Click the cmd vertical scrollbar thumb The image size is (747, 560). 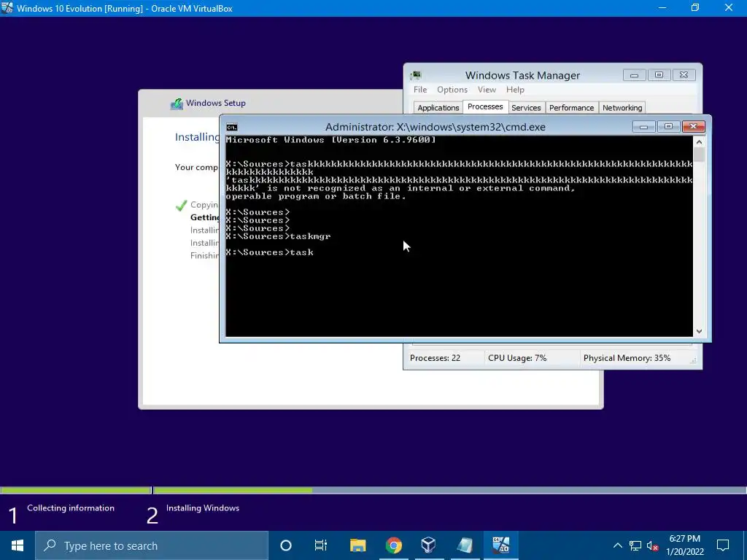click(699, 155)
